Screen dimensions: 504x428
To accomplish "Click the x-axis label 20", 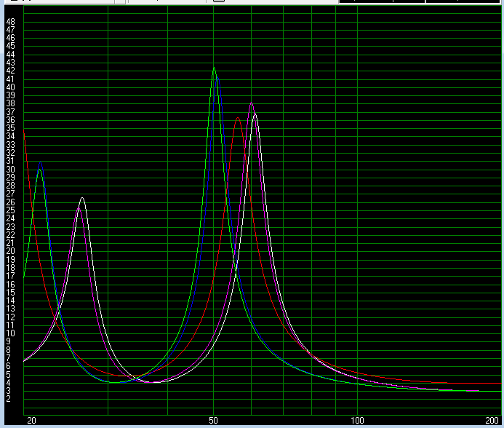I will tap(31, 421).
